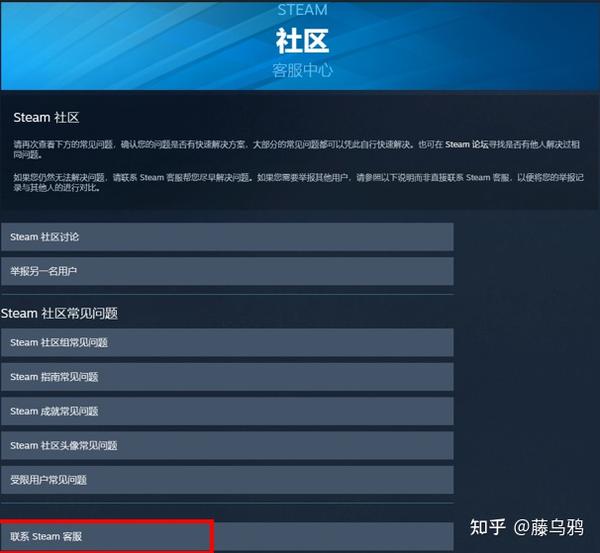Follow the Steam 论坛 link in description
The image size is (600, 553).
[467, 144]
